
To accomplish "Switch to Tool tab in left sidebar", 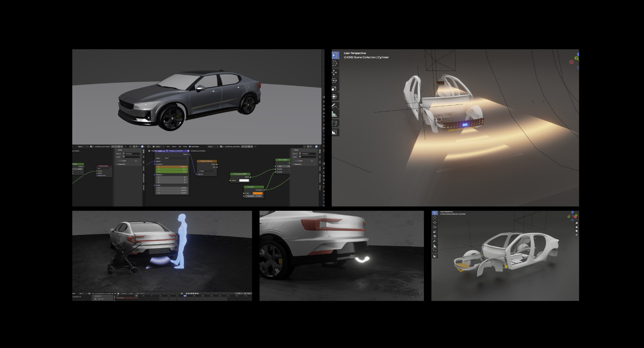I will point(143,156).
